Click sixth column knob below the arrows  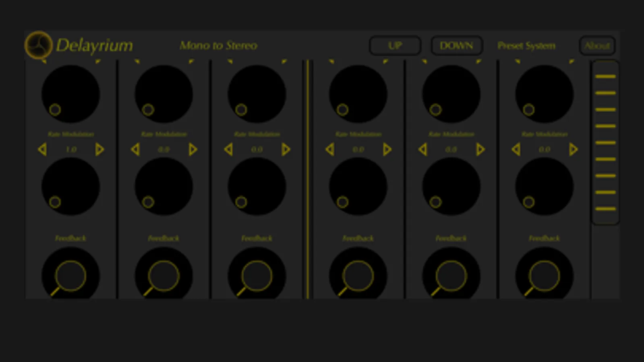pyautogui.click(x=544, y=187)
